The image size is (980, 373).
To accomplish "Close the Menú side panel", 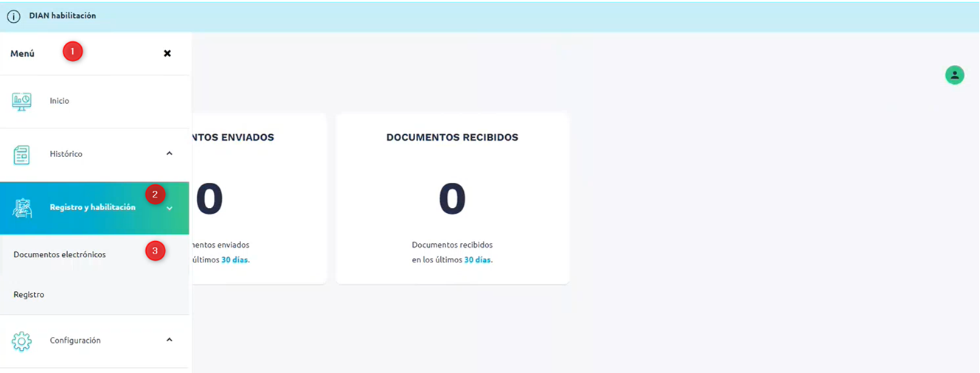I will [167, 53].
